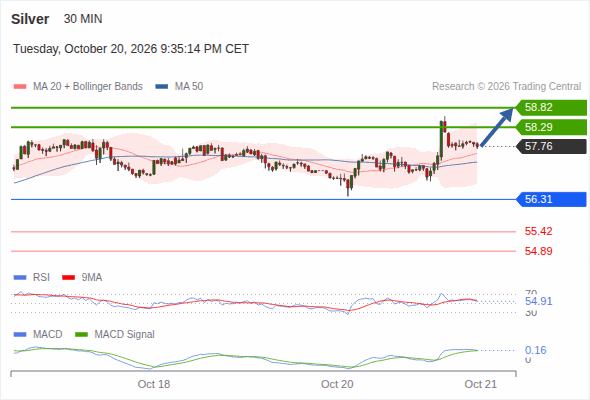Click the MACD Signal legend label

[125, 335]
